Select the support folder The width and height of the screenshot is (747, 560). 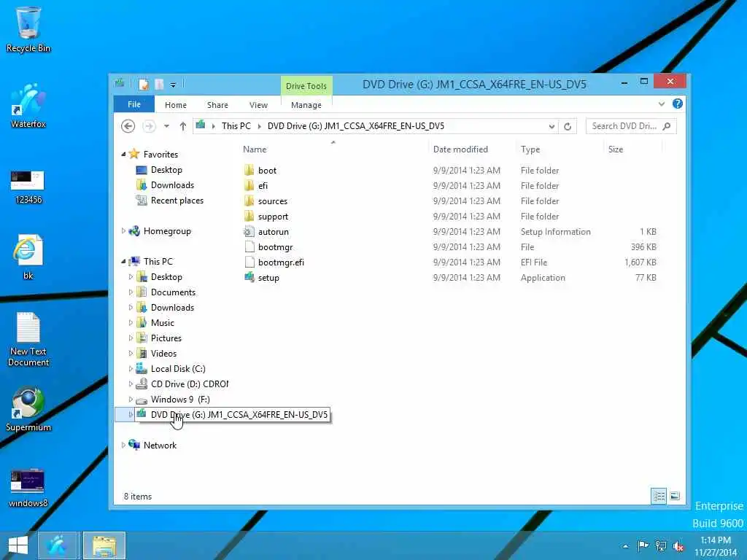coord(273,216)
